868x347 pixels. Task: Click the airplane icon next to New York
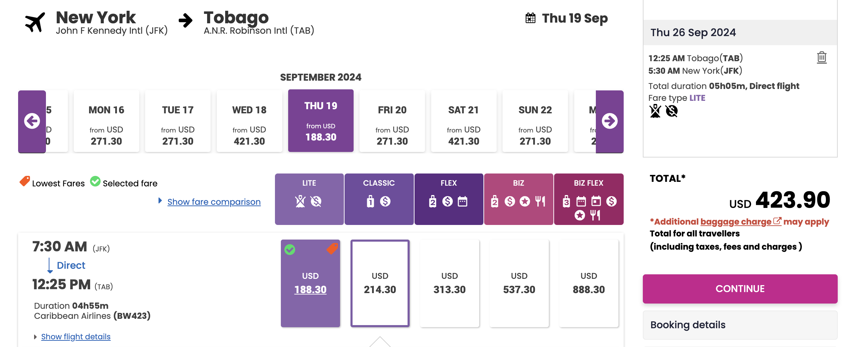[35, 22]
